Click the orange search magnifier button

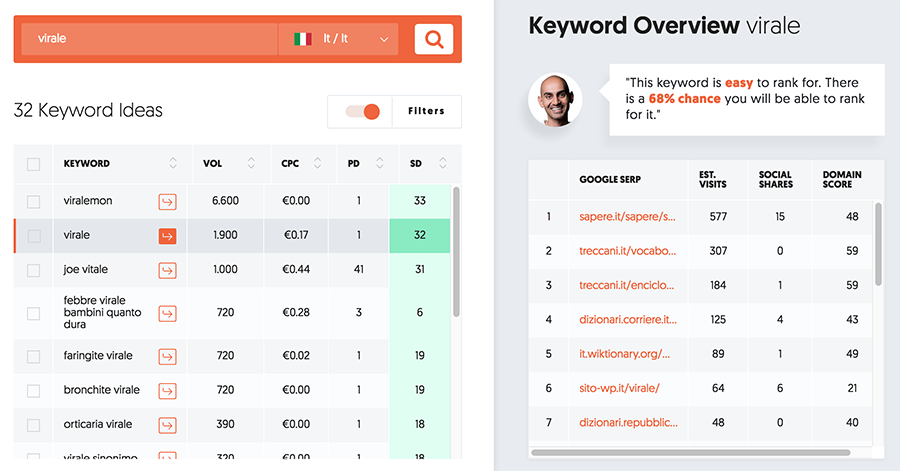[433, 39]
